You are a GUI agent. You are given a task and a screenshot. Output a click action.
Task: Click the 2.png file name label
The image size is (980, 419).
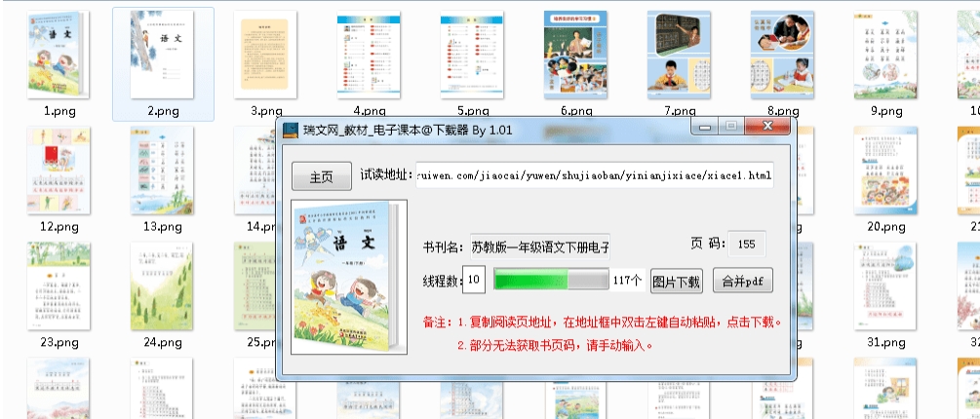pos(163,111)
